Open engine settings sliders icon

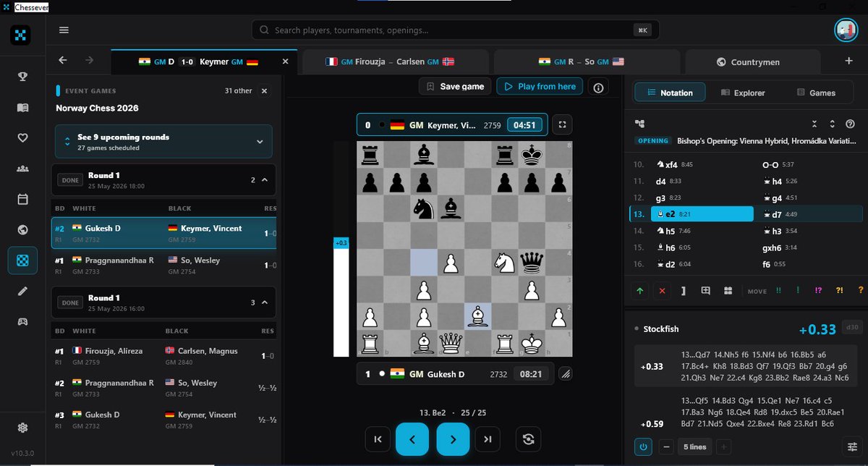pyautogui.click(x=851, y=446)
